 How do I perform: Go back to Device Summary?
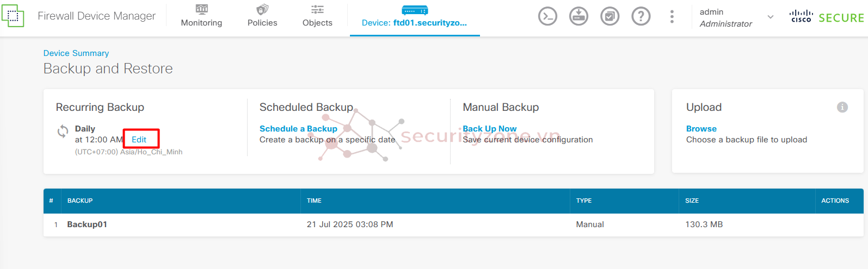[76, 53]
